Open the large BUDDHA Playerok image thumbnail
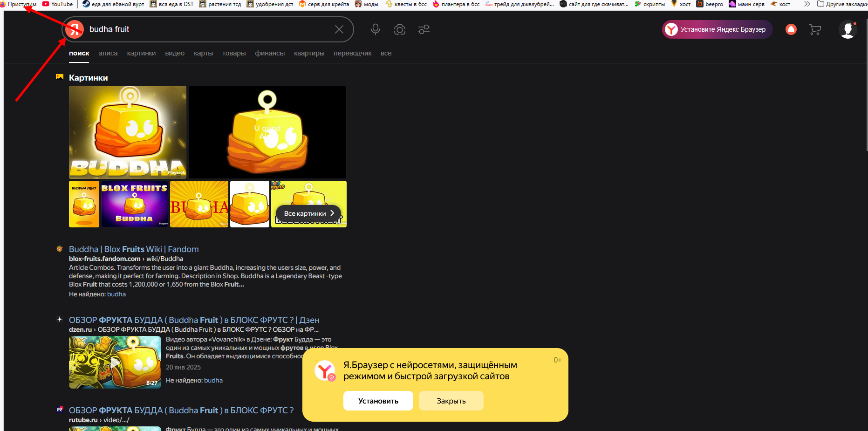 pyautogui.click(x=128, y=132)
